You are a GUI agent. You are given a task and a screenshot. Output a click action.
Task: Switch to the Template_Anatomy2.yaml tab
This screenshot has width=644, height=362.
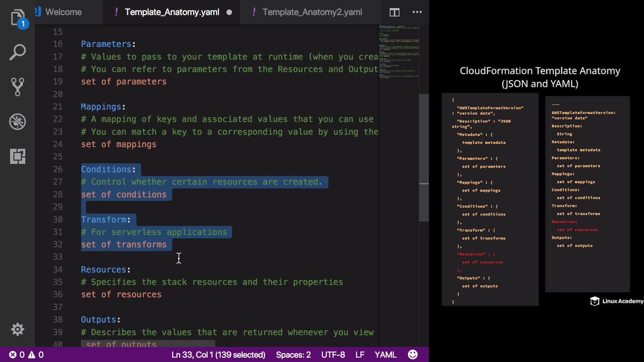coord(312,12)
